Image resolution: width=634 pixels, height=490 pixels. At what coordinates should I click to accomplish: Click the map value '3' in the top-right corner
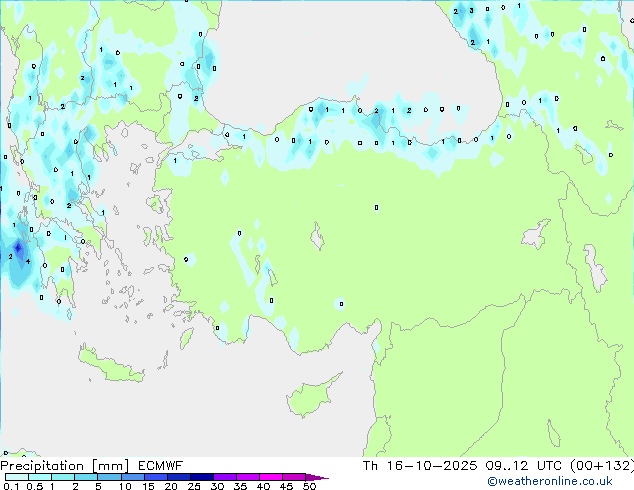click(x=471, y=11)
